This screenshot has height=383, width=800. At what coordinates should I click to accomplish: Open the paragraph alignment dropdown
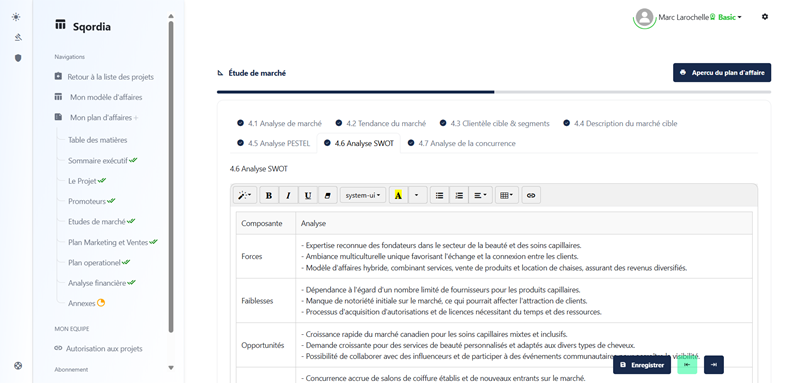pos(480,195)
